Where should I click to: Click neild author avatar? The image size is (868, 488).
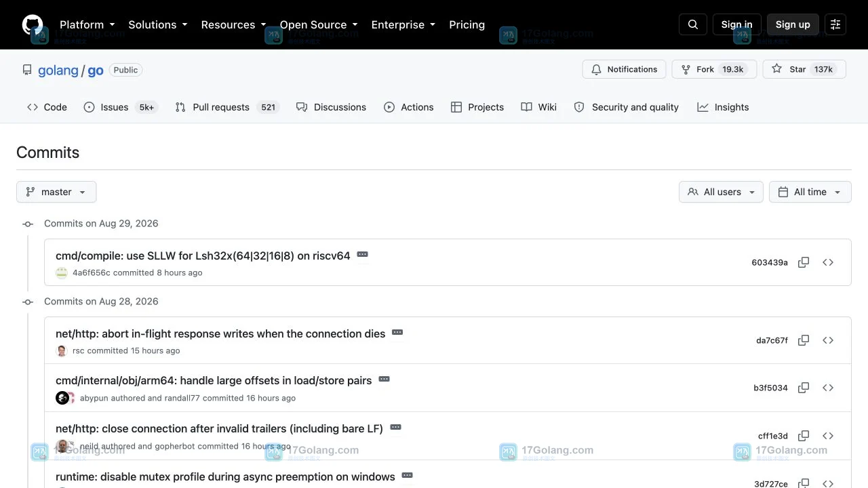[62, 445]
